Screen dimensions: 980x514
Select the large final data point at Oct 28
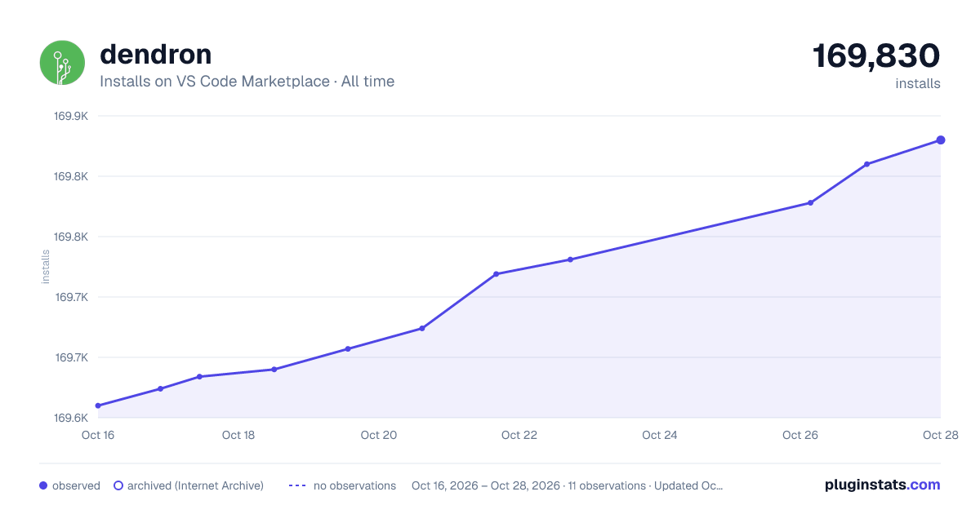(x=941, y=140)
